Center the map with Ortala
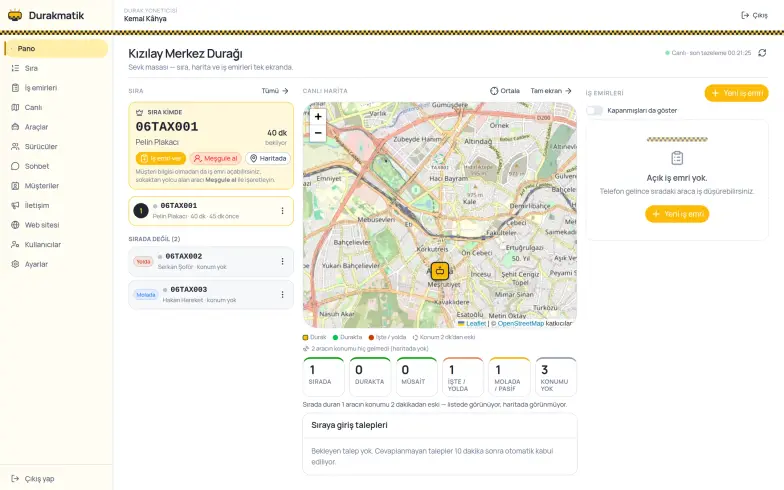This screenshot has height=490, width=784. [505, 90]
